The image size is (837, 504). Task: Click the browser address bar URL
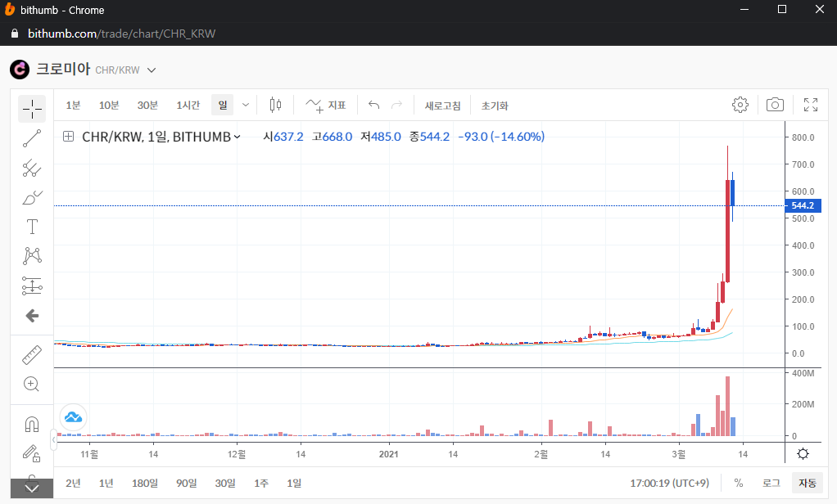[122, 34]
